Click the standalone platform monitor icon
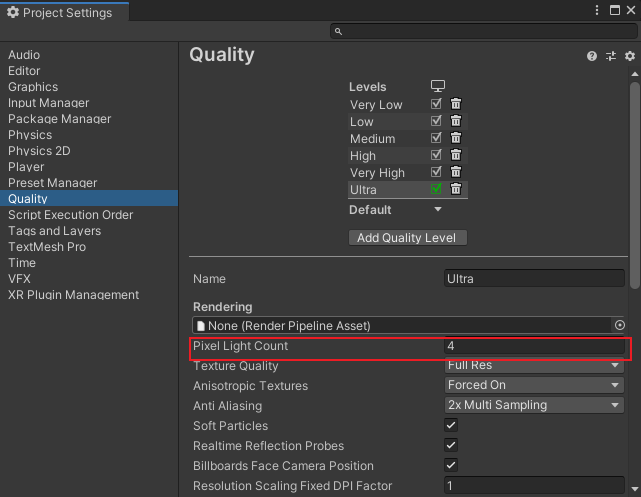 (437, 86)
